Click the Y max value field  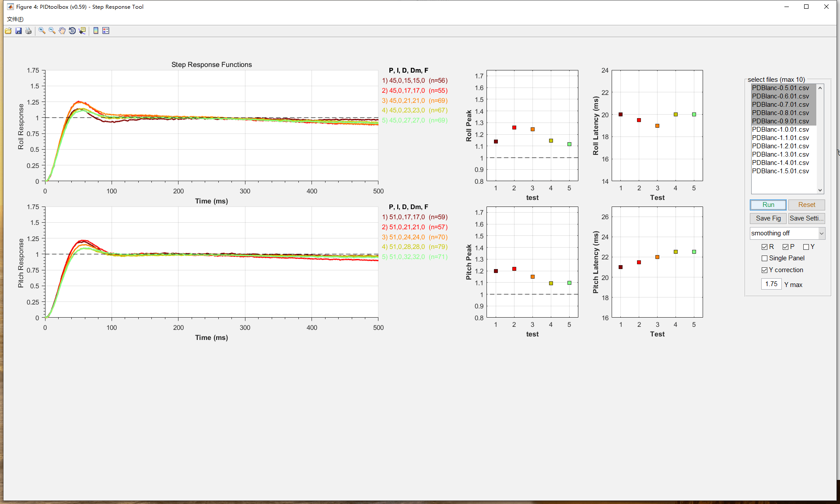771,284
